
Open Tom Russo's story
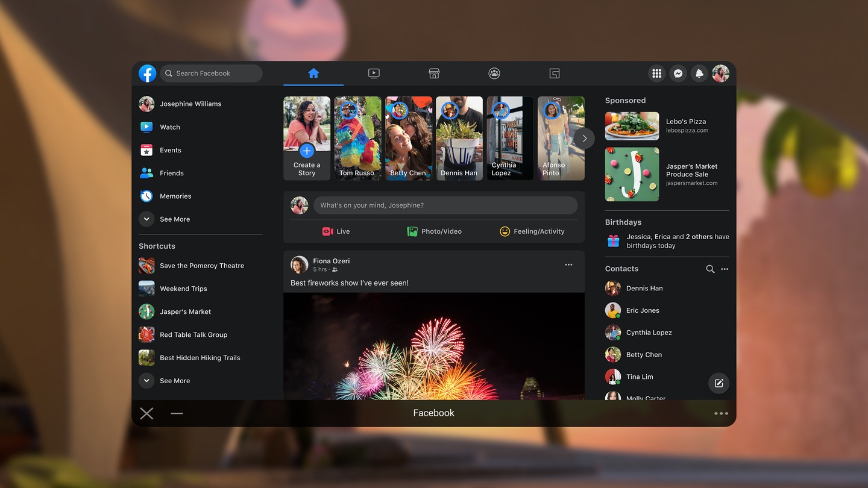pyautogui.click(x=357, y=138)
